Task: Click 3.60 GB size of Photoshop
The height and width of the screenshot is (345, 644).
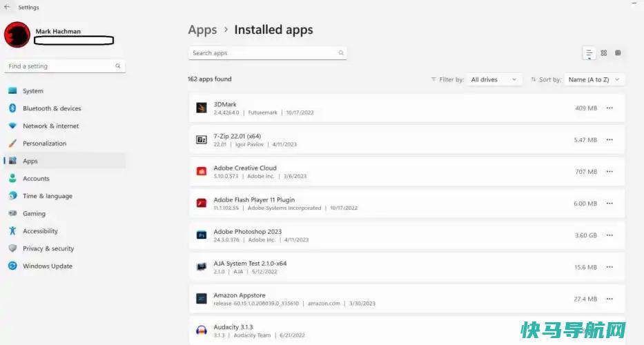Action: coord(586,235)
